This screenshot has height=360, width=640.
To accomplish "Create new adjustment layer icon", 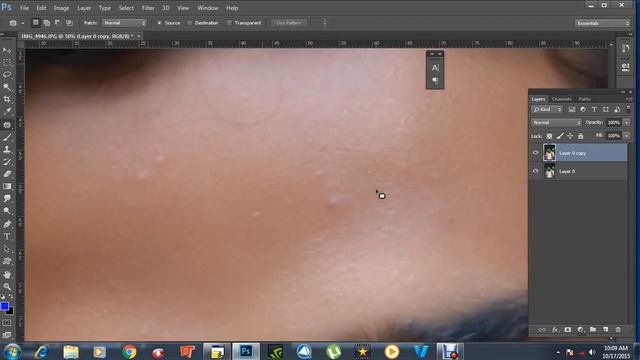I will pos(580,329).
